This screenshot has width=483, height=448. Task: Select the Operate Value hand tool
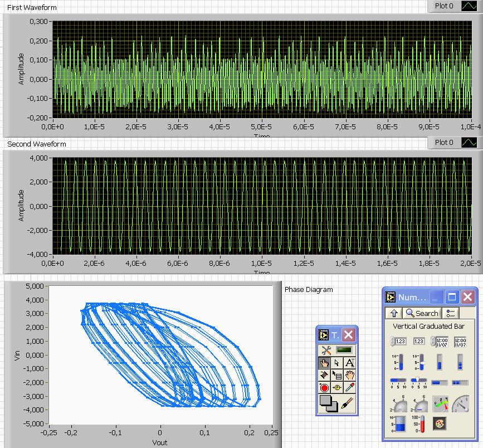(x=324, y=363)
